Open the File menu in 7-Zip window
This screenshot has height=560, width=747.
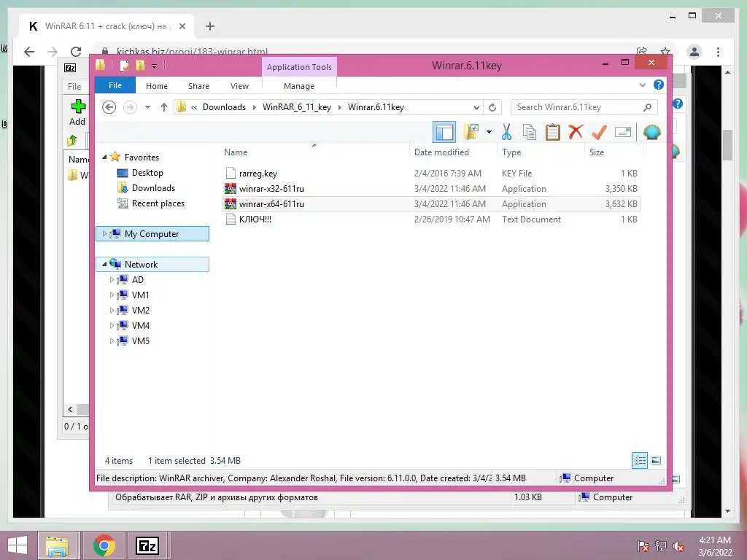point(74,87)
